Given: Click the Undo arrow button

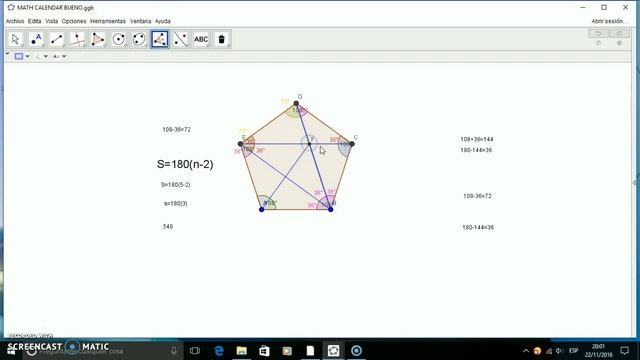Looking at the screenshot, I should pos(598,33).
